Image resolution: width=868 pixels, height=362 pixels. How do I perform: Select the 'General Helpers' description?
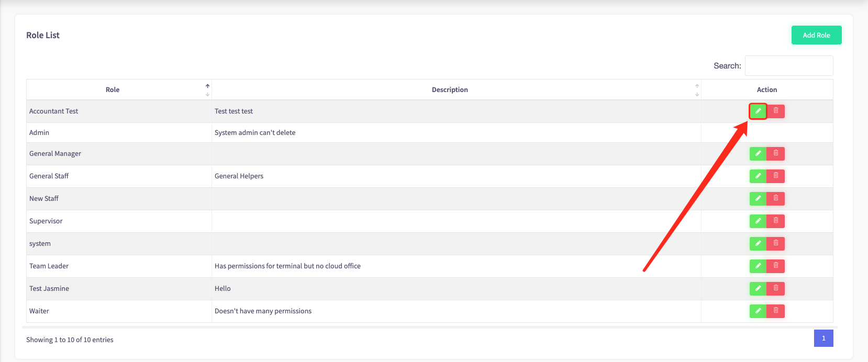pyautogui.click(x=239, y=176)
